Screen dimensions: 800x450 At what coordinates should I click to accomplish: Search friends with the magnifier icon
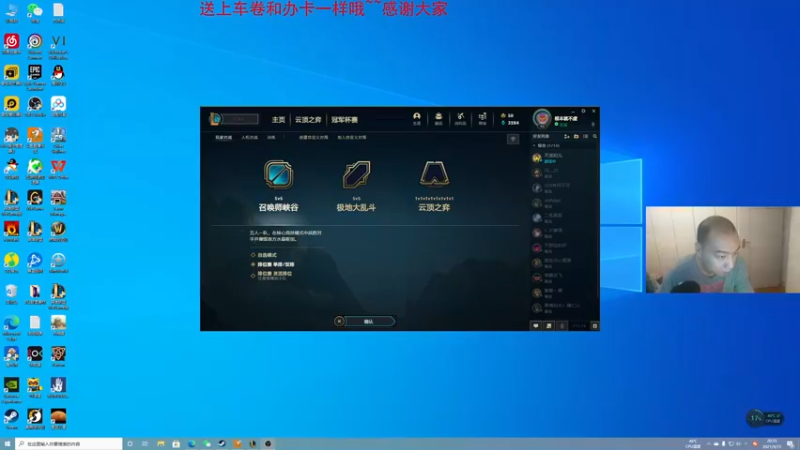594,136
